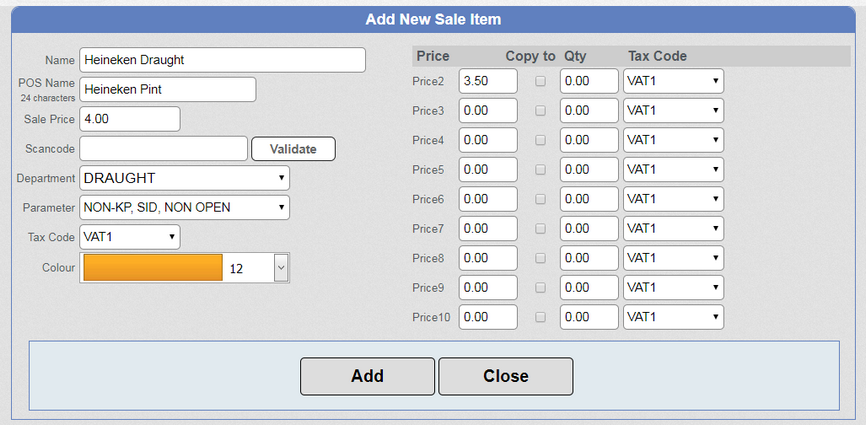Open the Price9 Tax Code dropdown
Screen dimensions: 866x425
pos(673,288)
